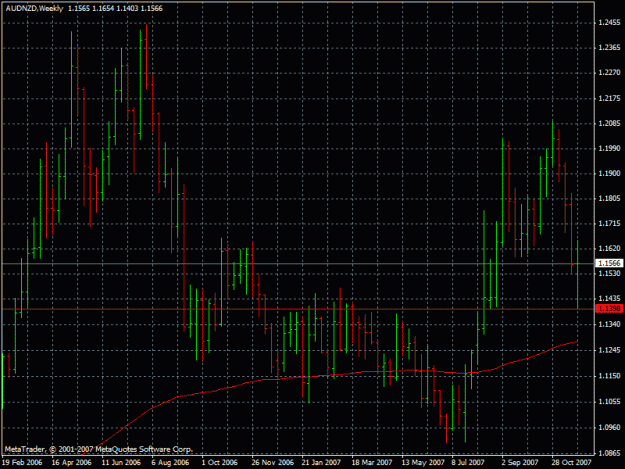Click the 1.1055 price scale label
The width and height of the screenshot is (625, 469).
[x=609, y=402]
